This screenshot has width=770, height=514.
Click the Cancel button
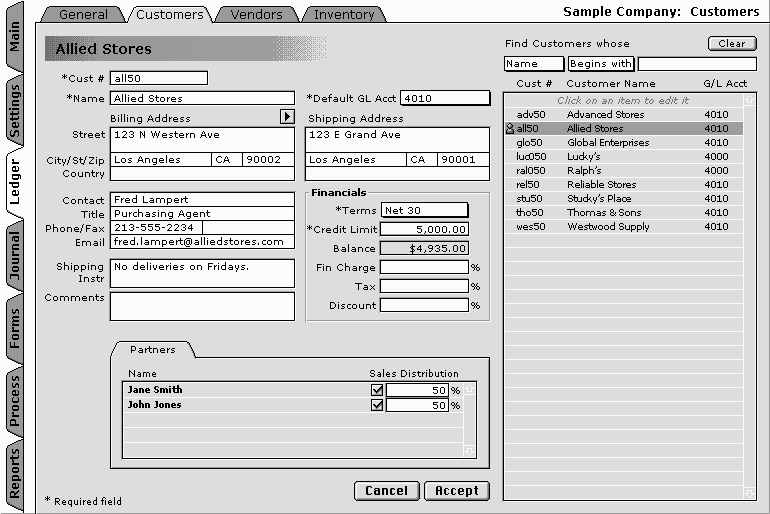386,491
